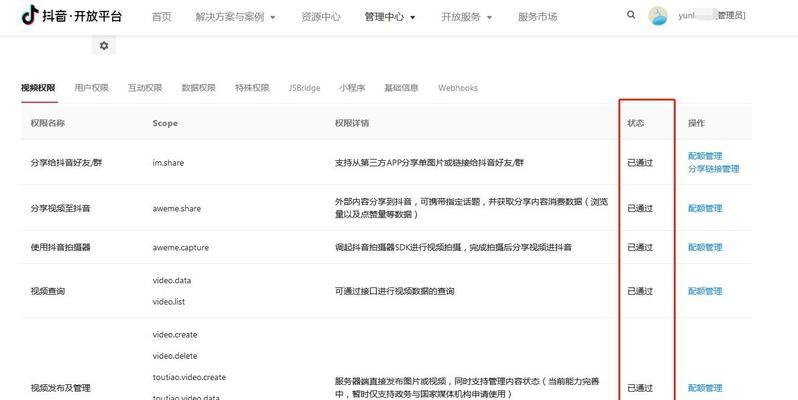Click the Scope column header
The height and width of the screenshot is (400, 798).
coord(165,123)
